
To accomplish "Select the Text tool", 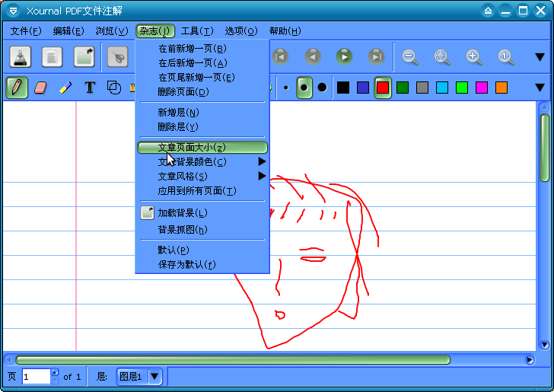I will 90,88.
